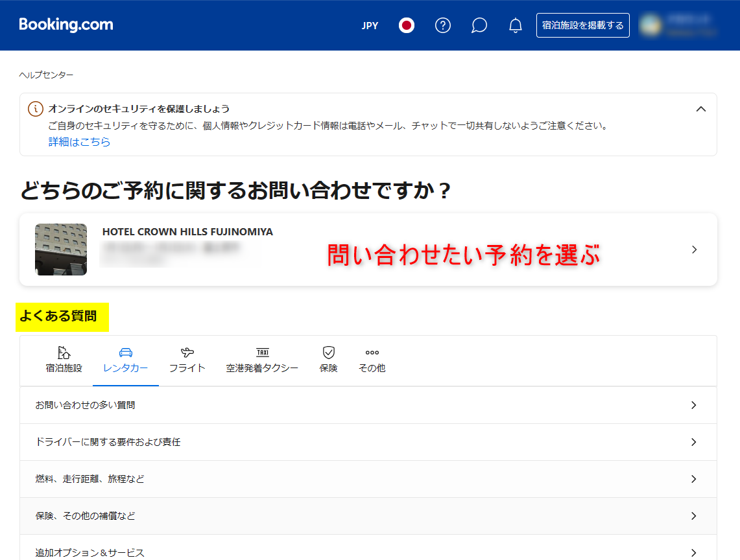Expand 保険、その他の補償など row
Viewport: 740px width, 560px height.
tap(368, 516)
